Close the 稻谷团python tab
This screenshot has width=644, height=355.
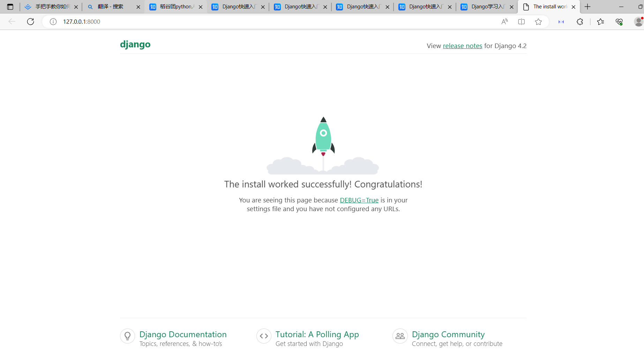pos(201,7)
